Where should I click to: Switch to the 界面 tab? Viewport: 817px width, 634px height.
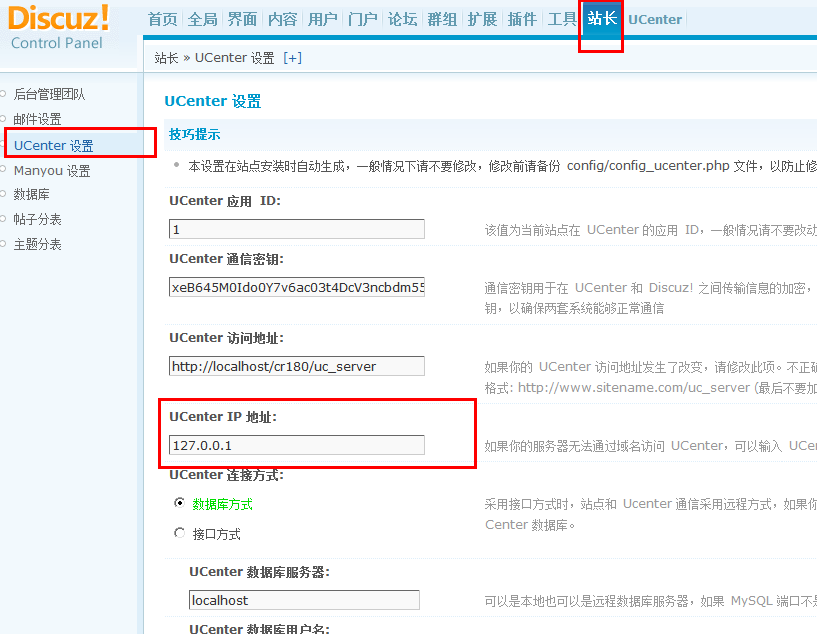(242, 19)
